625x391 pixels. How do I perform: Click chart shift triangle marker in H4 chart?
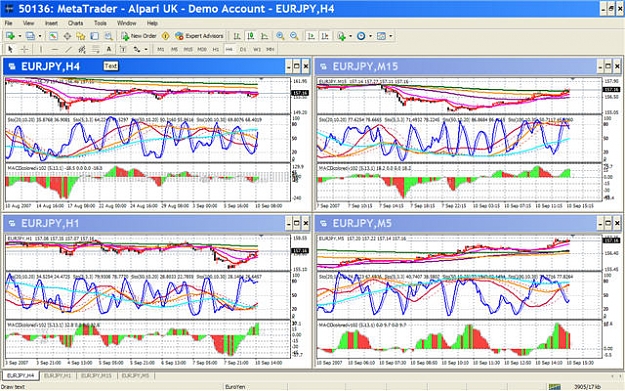261,79
